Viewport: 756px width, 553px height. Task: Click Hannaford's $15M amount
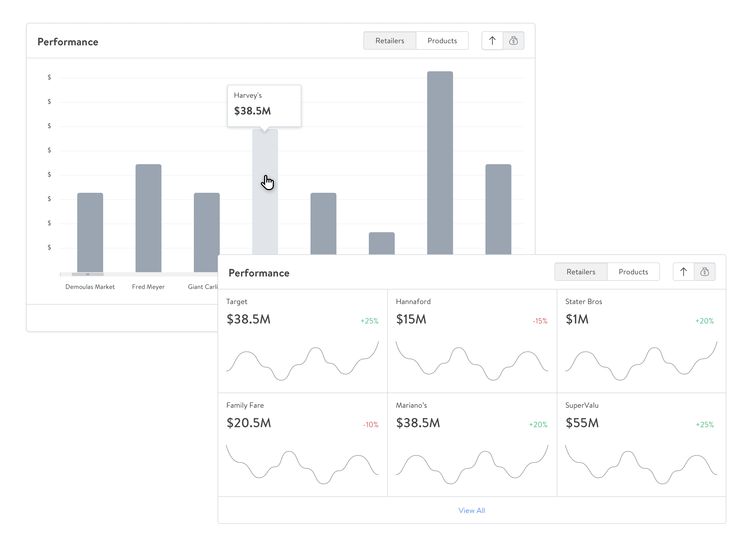pyautogui.click(x=411, y=319)
